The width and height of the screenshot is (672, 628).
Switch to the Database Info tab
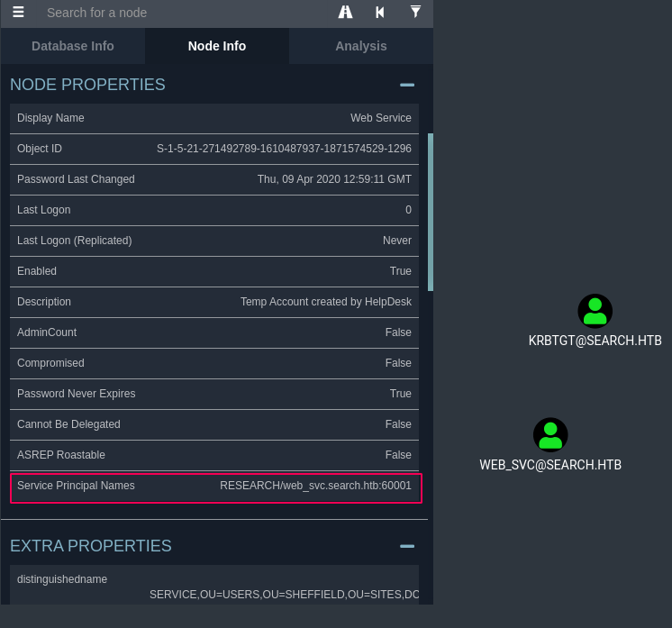(73, 46)
